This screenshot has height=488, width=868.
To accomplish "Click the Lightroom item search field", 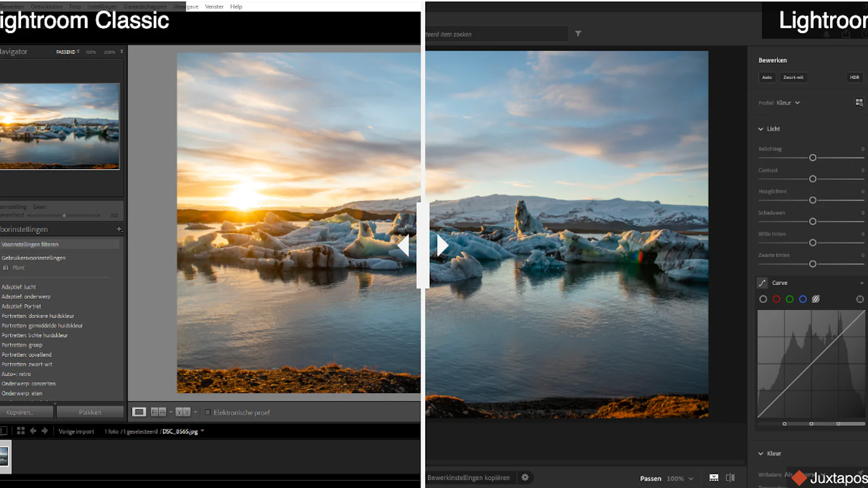I will click(496, 34).
